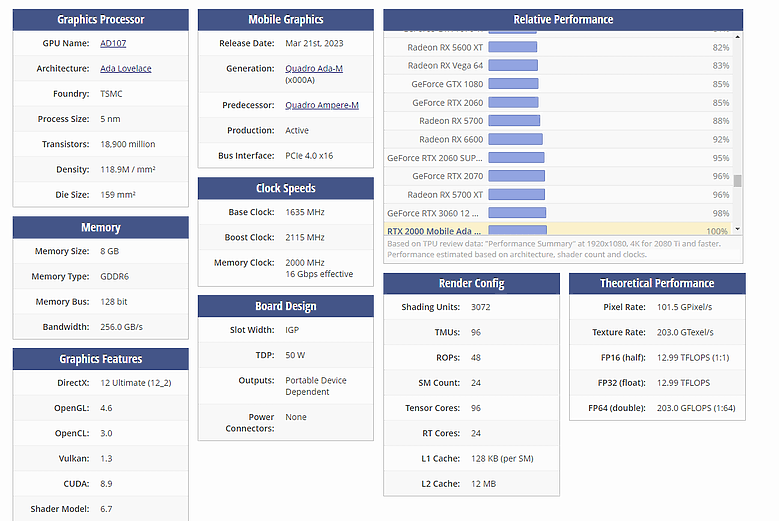Select the GeForce RTX 3060 12 ... entry
780x521 pixels.
click(x=558, y=213)
